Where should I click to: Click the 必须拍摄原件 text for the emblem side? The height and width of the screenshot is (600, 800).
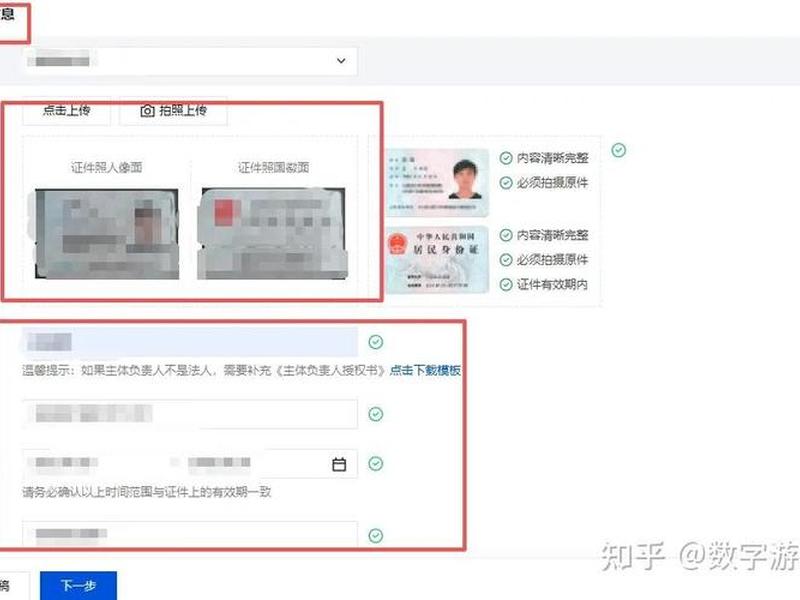[553, 260]
